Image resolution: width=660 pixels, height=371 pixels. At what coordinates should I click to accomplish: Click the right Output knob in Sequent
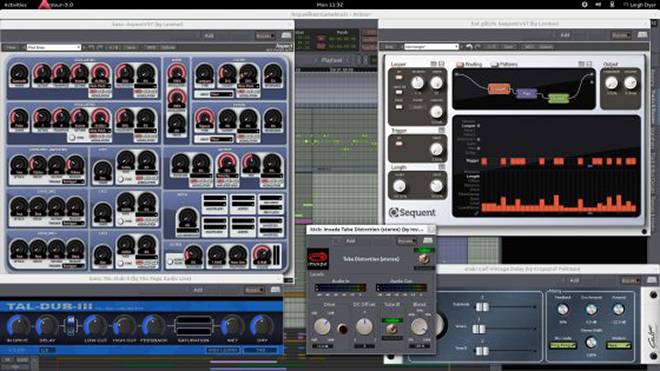[x=630, y=83]
